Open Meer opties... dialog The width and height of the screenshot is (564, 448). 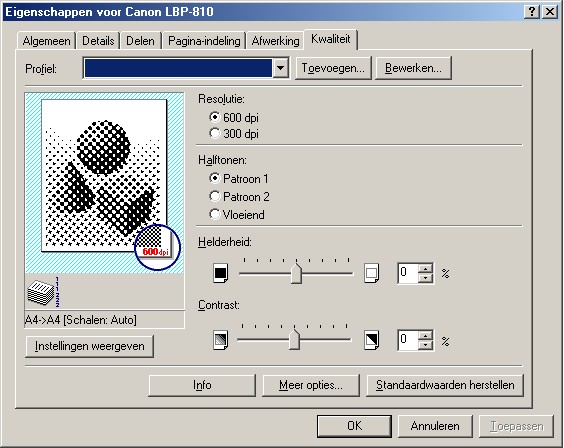pyautogui.click(x=311, y=385)
